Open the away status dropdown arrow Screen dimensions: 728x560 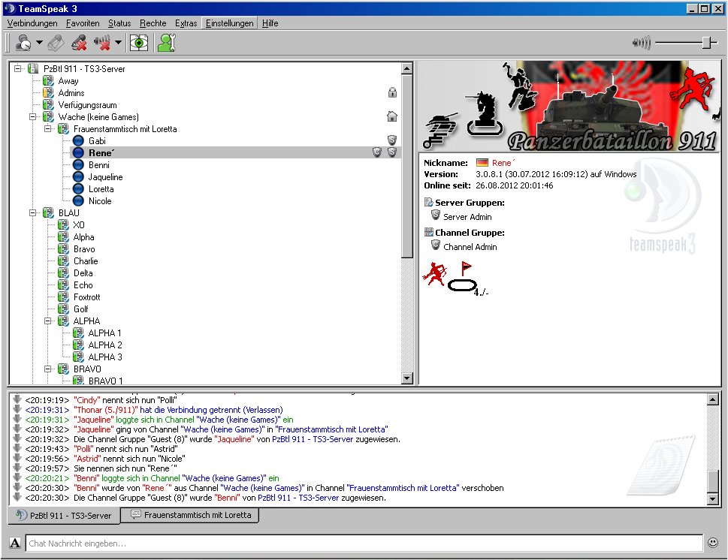[39, 43]
